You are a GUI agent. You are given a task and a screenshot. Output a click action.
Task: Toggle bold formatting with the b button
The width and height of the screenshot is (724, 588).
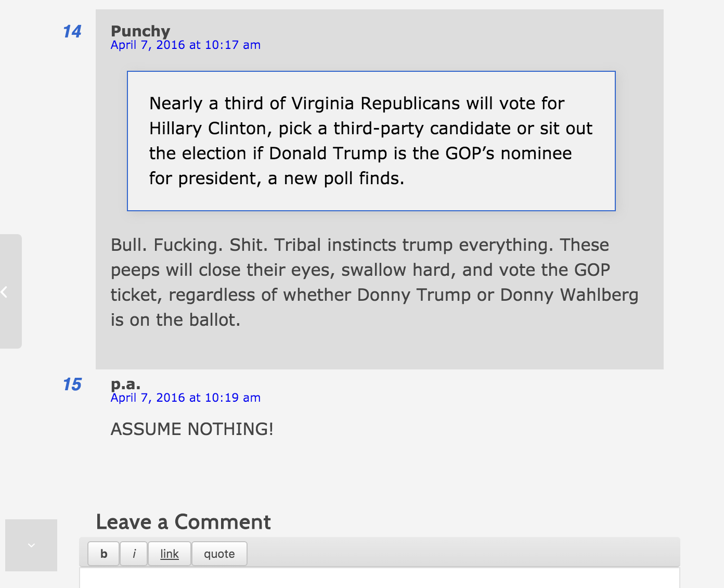tap(104, 554)
